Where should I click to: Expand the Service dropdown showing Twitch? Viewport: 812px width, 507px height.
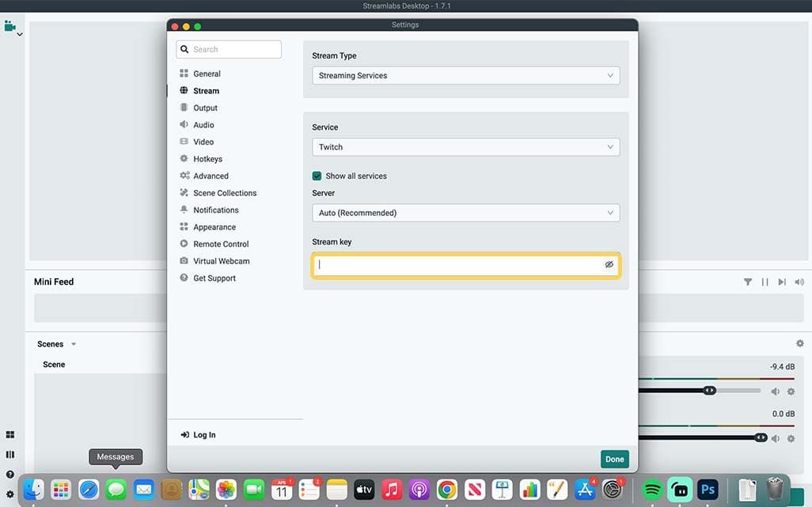(465, 147)
